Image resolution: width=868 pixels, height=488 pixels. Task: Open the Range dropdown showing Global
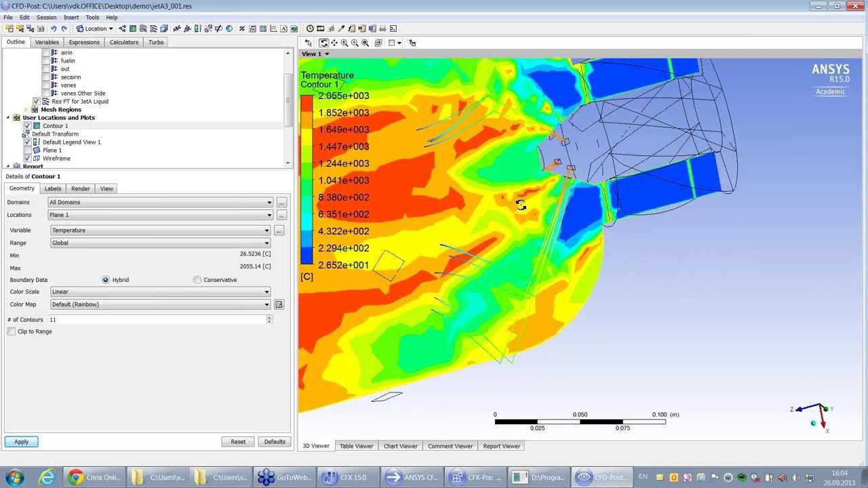161,243
